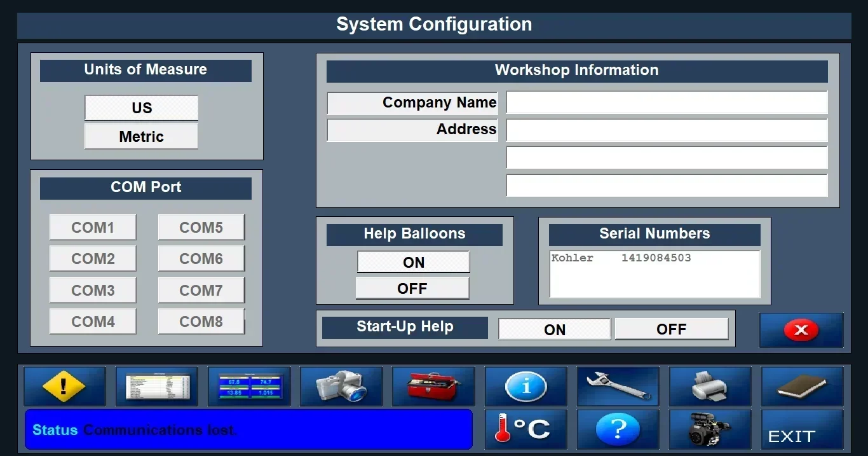The image size is (868, 456).
Task: Click the blue information icon
Action: (x=526, y=386)
